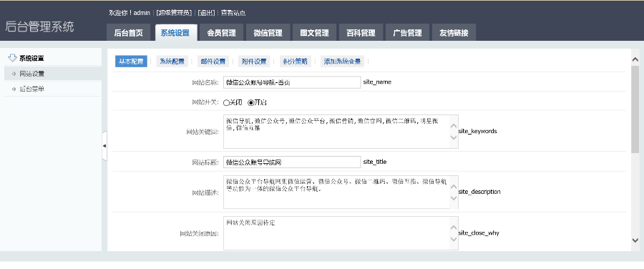Image resolution: width=644 pixels, height=269 pixels.
Task: Open the 邮件设置 sub-tab
Action: click(213, 62)
